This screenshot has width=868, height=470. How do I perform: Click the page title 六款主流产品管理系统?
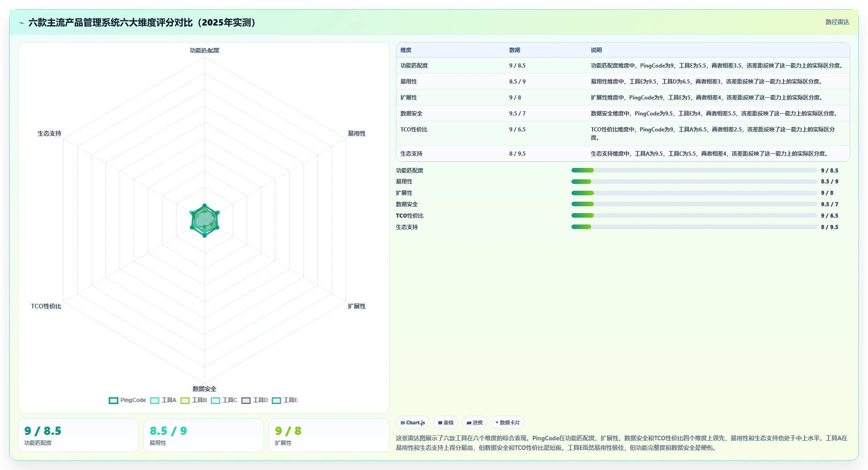click(142, 22)
